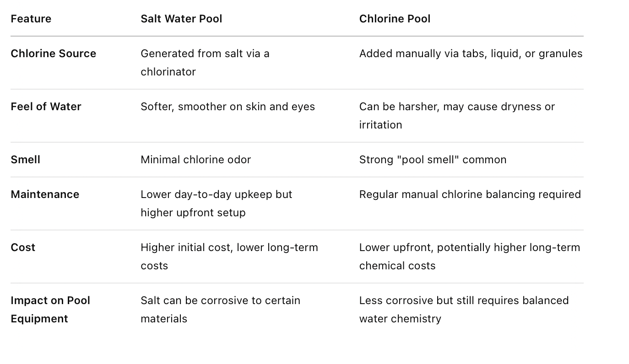Viewport: 629px width, 364px height.
Task: Click the Smell row label
Action: [25, 160]
